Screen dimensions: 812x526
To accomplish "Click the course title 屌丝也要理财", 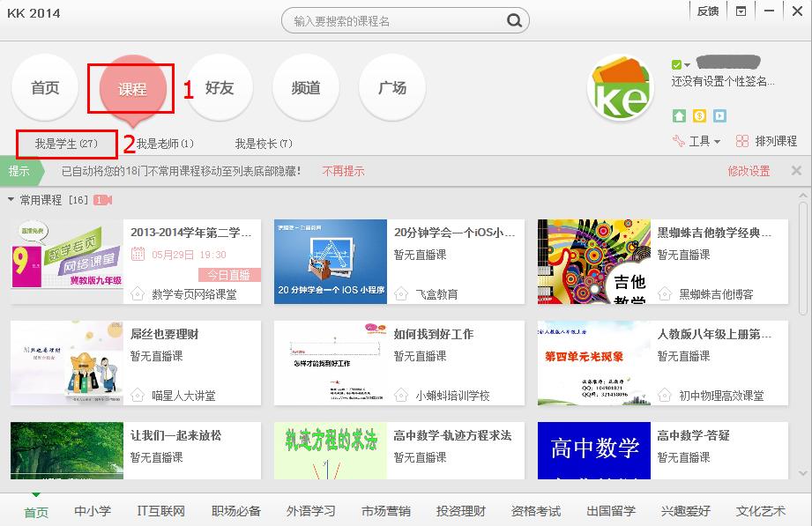I will coord(165,334).
